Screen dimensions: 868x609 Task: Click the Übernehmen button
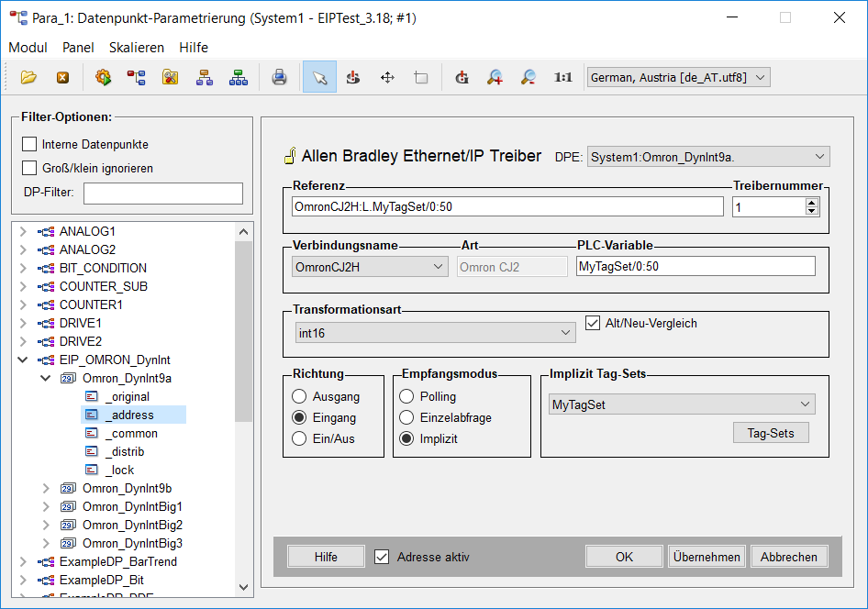[x=707, y=557]
